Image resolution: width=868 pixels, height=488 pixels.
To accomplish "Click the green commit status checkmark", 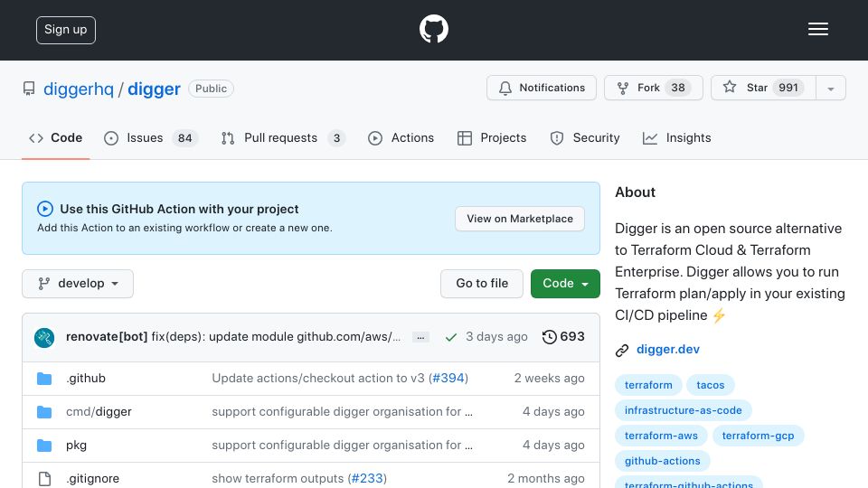I will click(451, 337).
